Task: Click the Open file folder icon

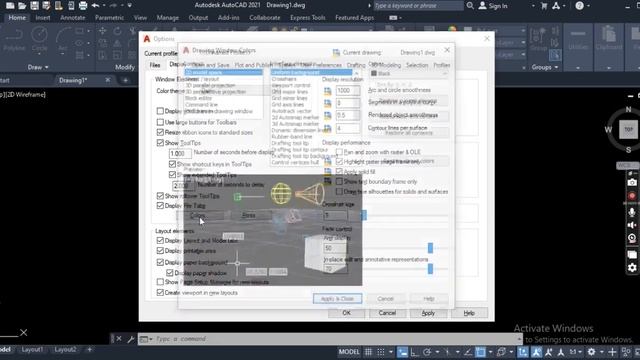Action: [x=22, y=6]
